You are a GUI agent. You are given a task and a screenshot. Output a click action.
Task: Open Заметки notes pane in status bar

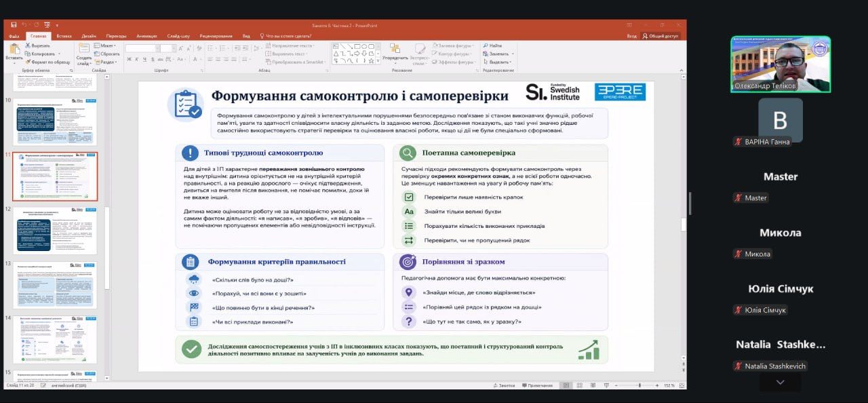coord(504,385)
